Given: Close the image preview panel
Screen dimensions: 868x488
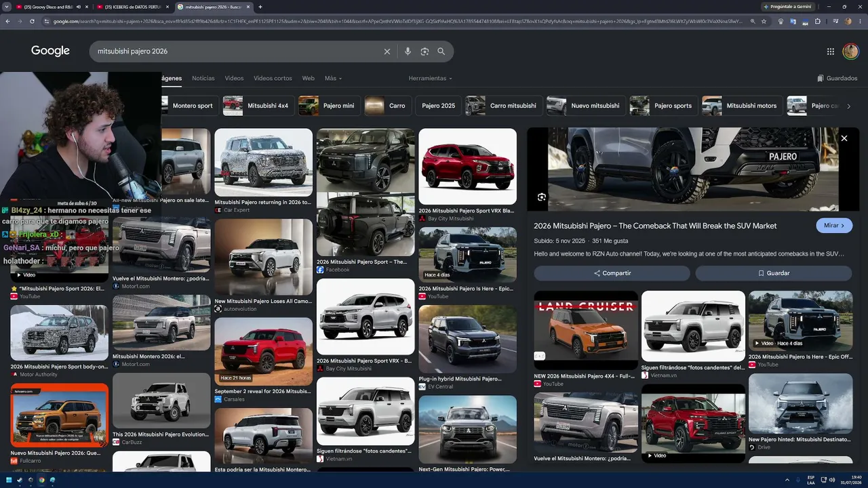Looking at the screenshot, I should (x=844, y=138).
